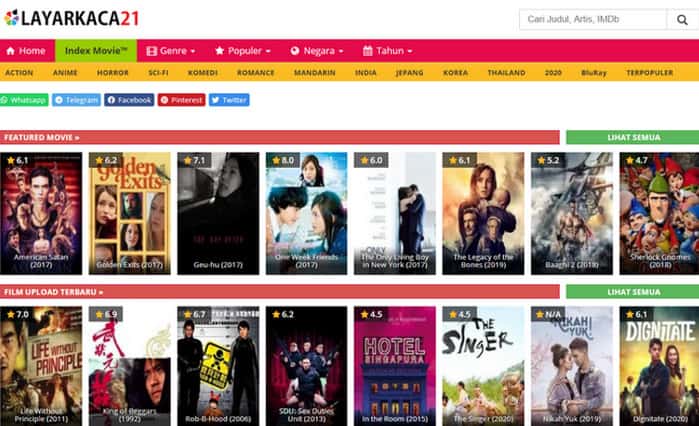Open the KOREA category
The height and width of the screenshot is (426, 699).
pyautogui.click(x=455, y=73)
